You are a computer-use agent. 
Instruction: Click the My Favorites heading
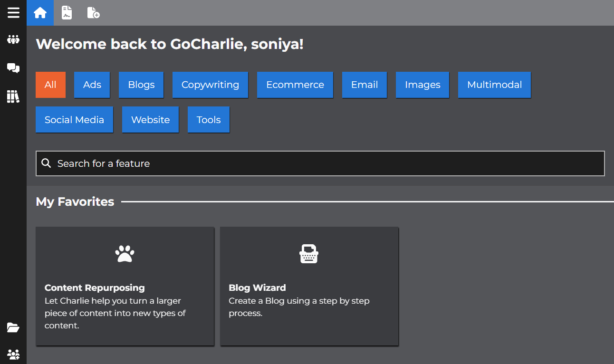(75, 201)
